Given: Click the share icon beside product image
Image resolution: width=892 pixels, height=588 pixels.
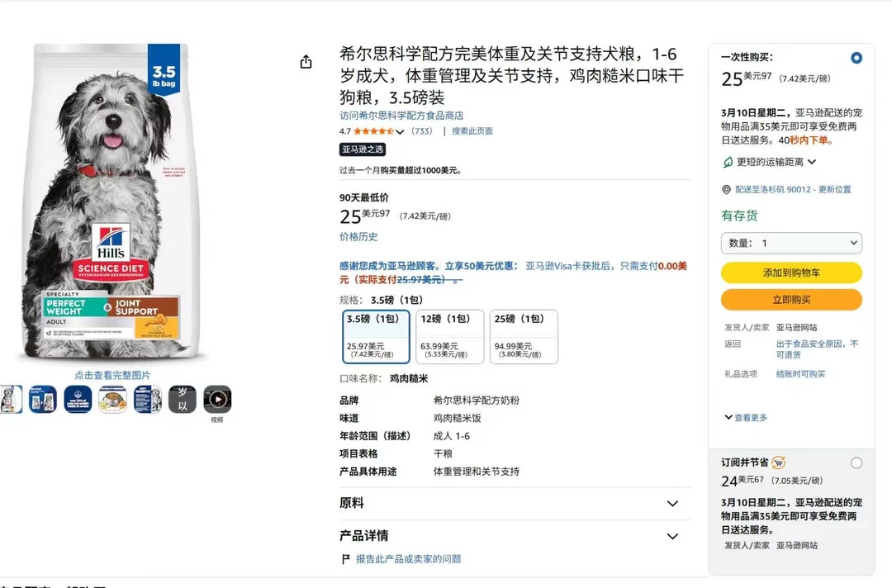Looking at the screenshot, I should point(306,61).
